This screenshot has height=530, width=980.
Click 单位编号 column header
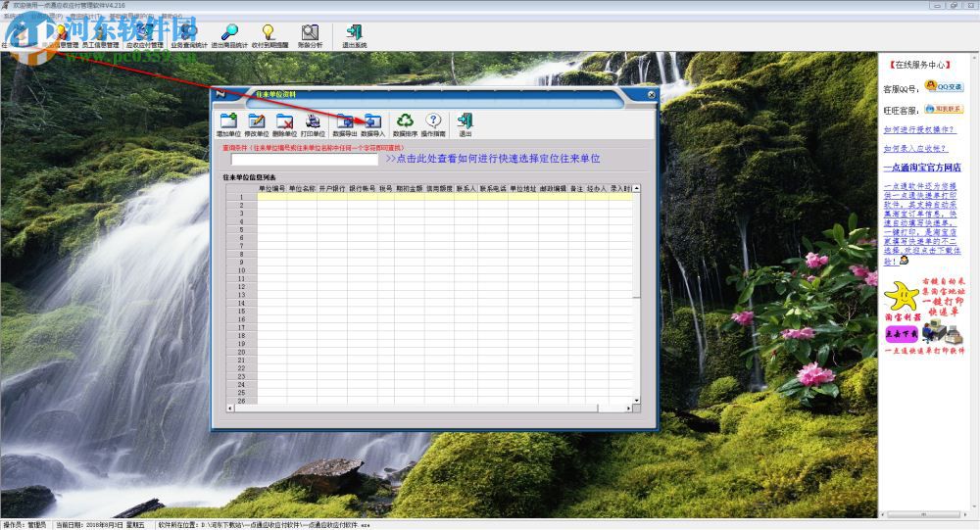[x=271, y=188]
